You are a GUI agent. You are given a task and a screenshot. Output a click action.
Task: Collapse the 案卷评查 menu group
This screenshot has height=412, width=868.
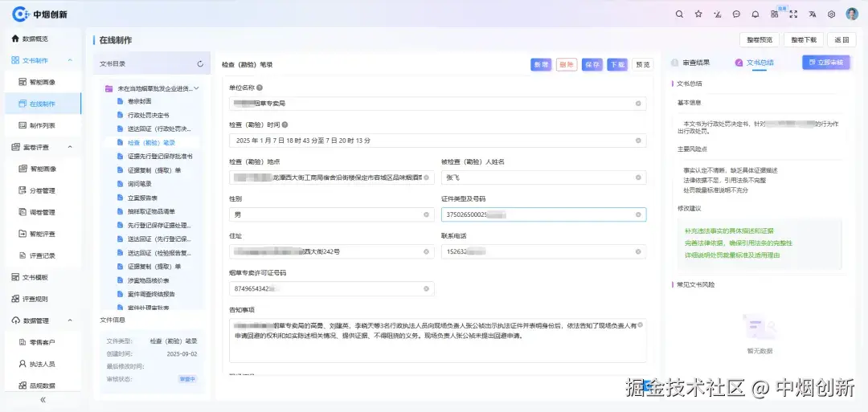pyautogui.click(x=70, y=147)
